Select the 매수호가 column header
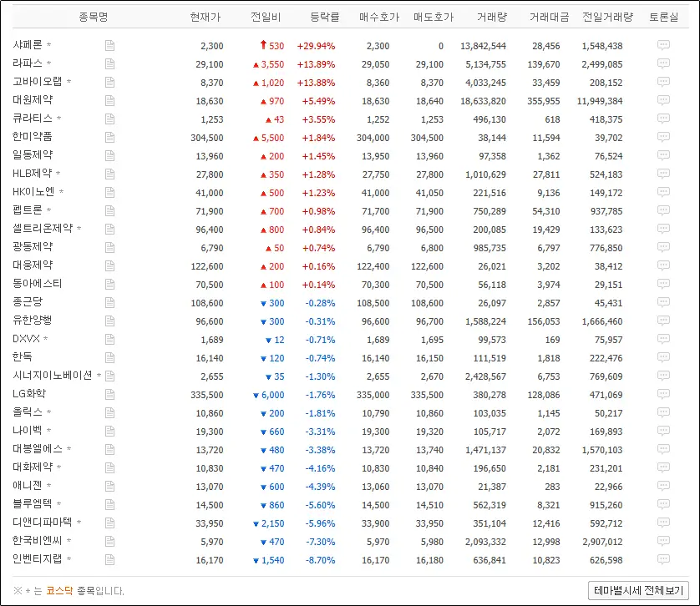 (x=379, y=17)
